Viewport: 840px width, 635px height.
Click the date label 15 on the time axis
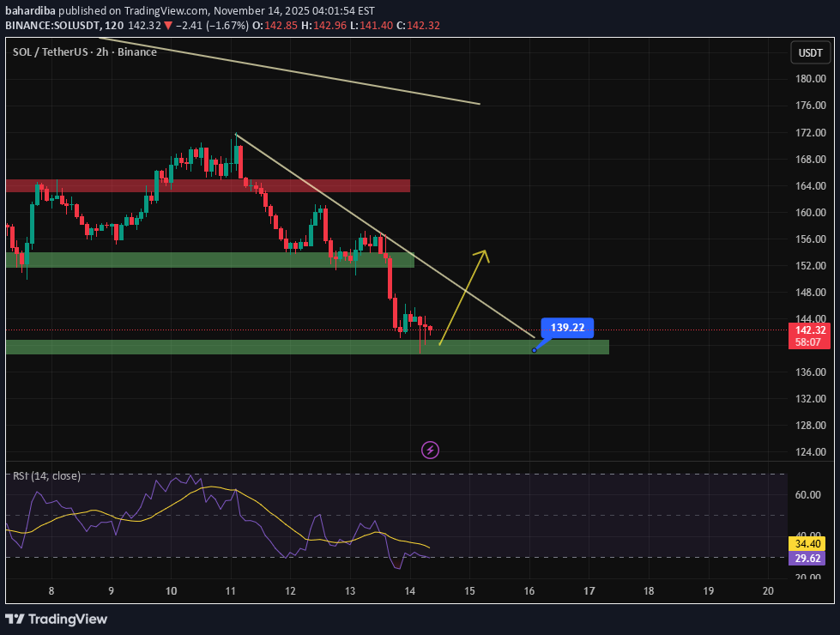click(x=469, y=591)
